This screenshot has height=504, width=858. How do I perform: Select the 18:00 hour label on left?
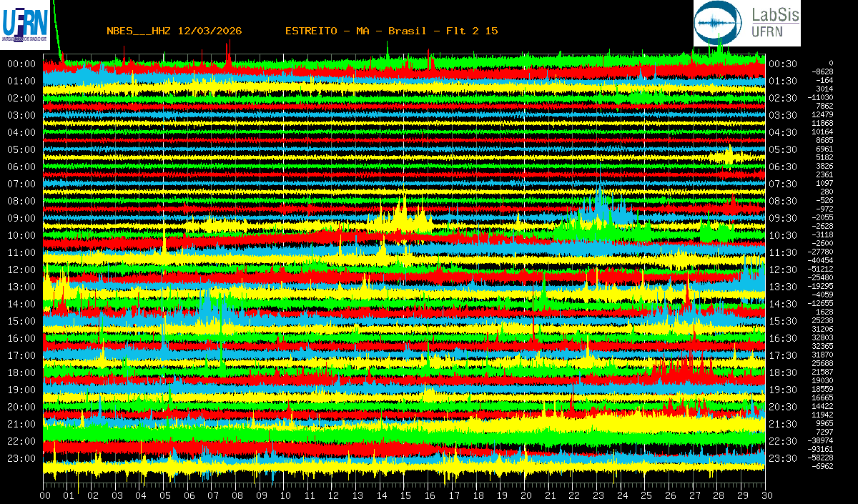coord(21,372)
